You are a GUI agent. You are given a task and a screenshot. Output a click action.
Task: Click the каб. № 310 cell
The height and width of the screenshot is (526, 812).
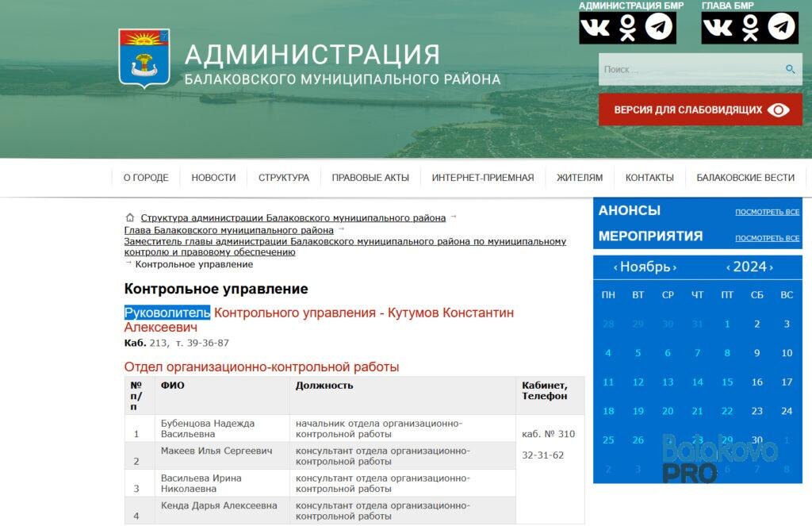[x=549, y=434]
